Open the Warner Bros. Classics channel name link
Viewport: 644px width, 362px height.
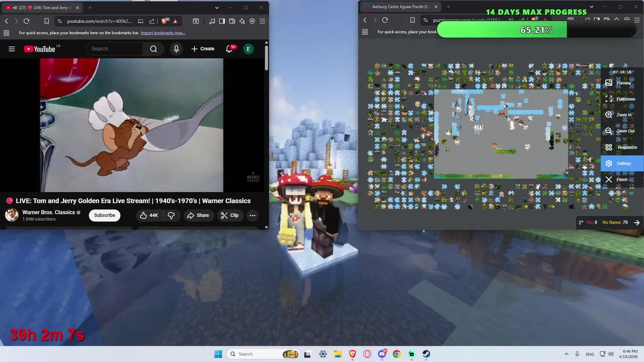click(49, 212)
